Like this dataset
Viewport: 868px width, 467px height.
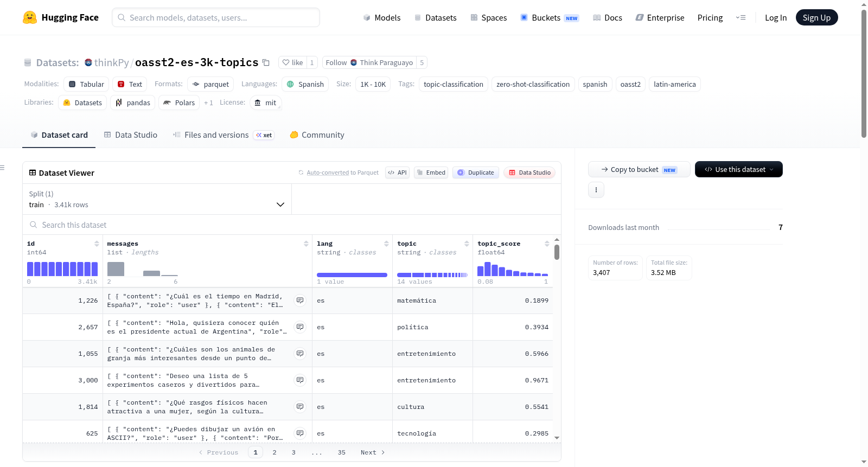[293, 62]
